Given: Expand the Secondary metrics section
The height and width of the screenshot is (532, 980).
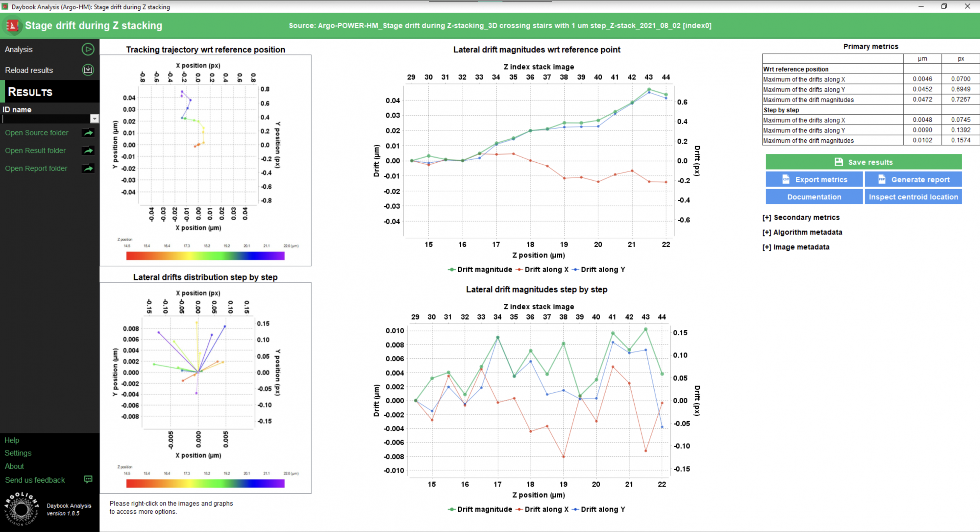Looking at the screenshot, I should [801, 217].
